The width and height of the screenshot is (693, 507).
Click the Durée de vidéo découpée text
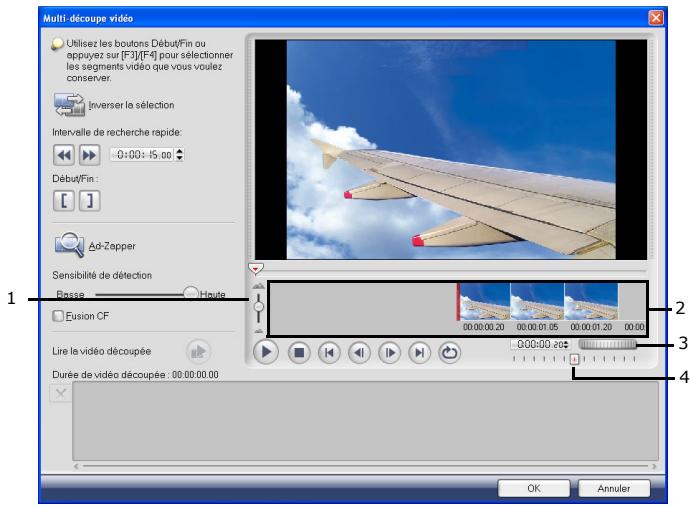pos(135,374)
